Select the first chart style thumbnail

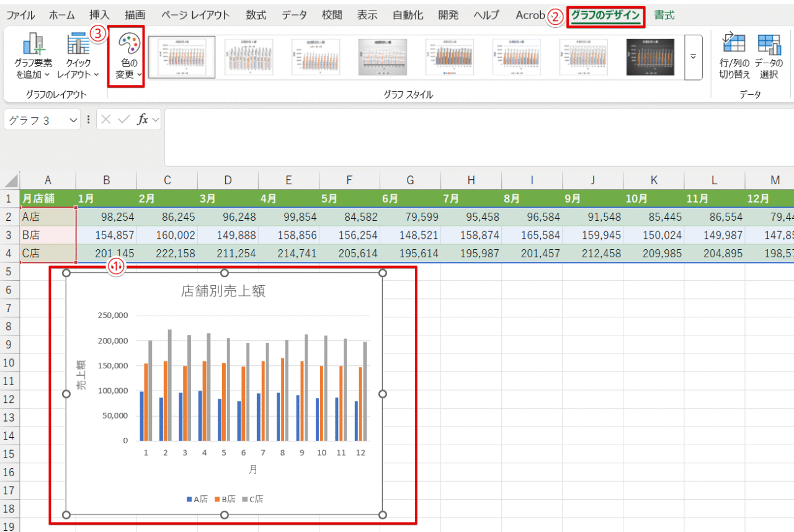click(182, 57)
